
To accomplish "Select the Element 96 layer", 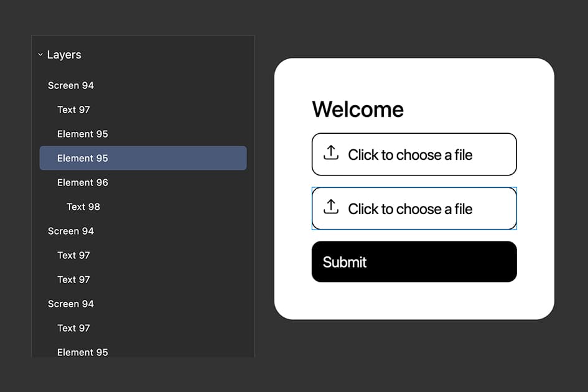I will [83, 182].
